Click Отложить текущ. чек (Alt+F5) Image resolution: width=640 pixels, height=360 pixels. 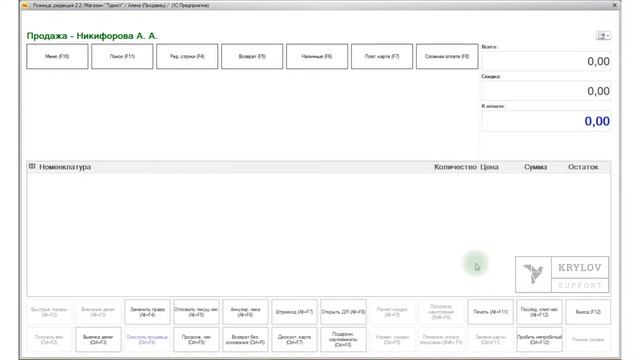[196, 312]
